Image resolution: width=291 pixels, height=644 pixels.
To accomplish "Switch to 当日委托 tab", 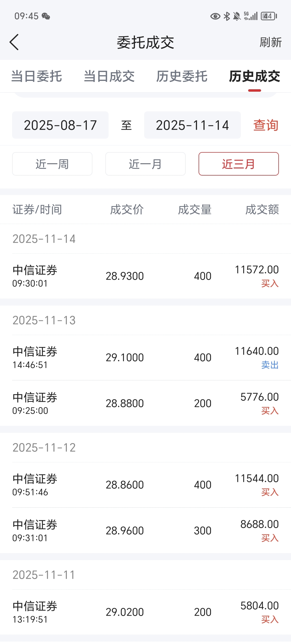I will point(37,76).
